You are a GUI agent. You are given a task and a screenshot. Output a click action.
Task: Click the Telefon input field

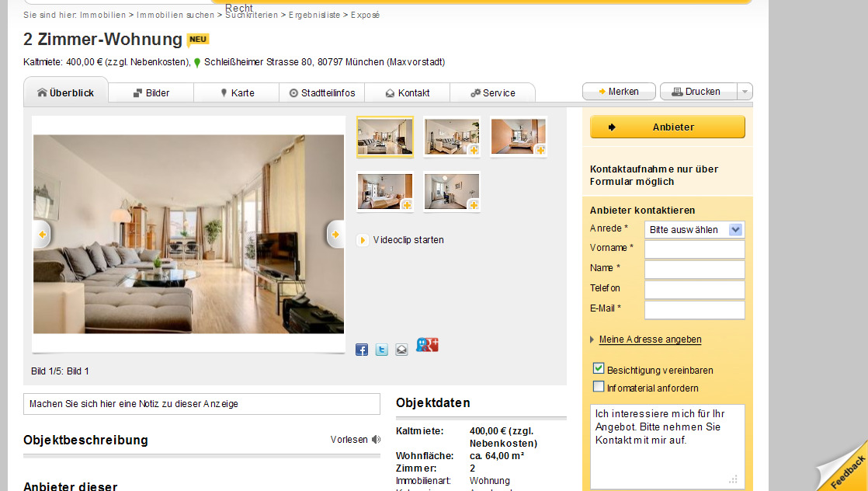click(x=695, y=289)
